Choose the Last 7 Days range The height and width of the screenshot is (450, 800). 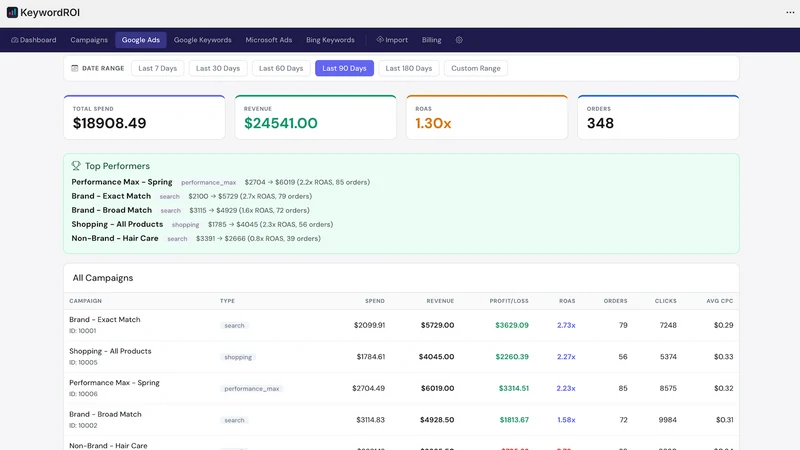158,68
